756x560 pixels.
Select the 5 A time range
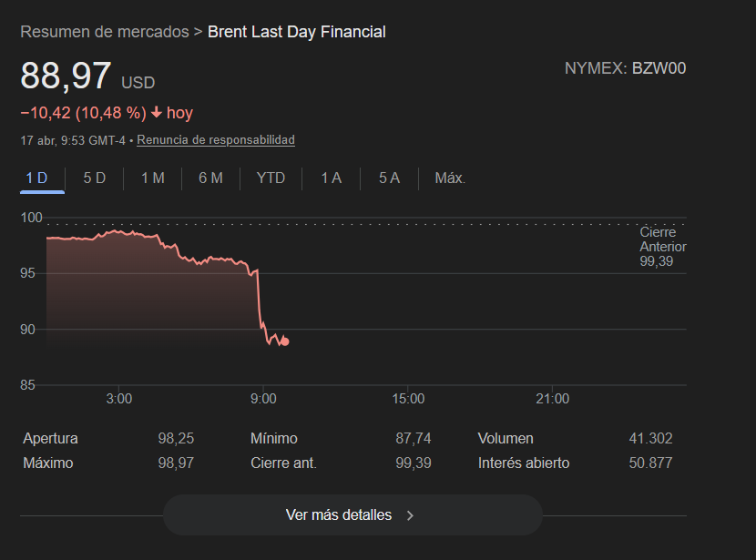point(389,178)
